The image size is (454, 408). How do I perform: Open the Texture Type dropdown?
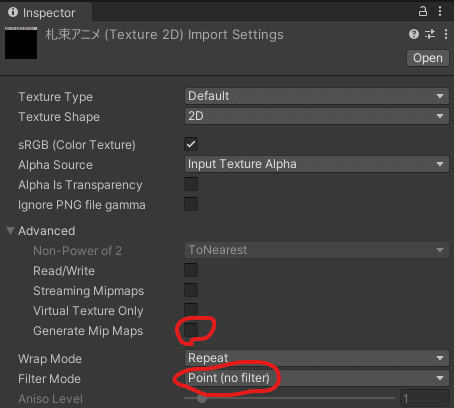pos(317,96)
